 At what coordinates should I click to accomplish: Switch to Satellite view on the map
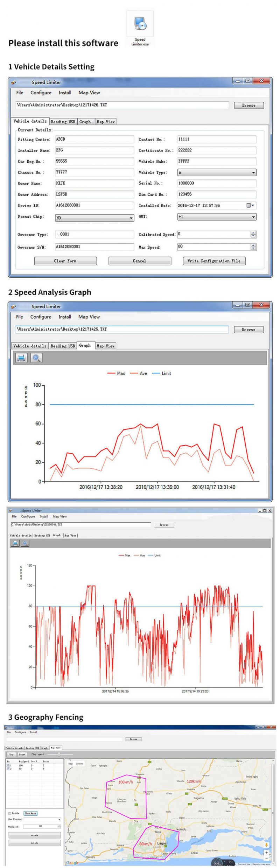[x=79, y=764]
